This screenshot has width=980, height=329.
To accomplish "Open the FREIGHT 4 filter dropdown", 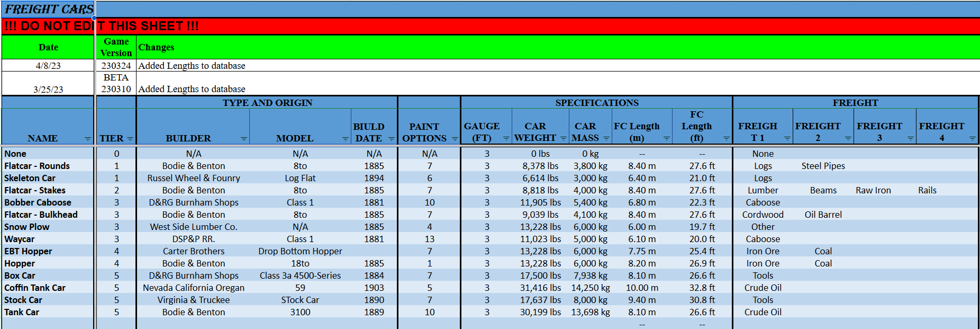I will point(973,139).
